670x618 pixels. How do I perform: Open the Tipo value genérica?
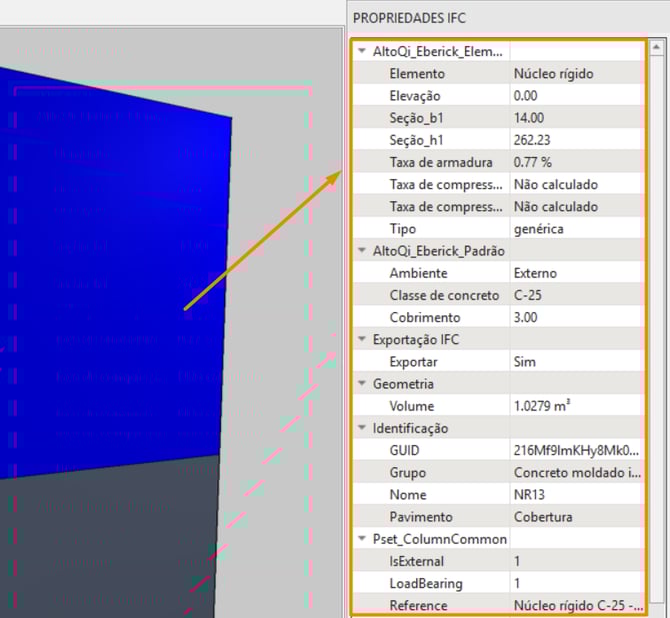click(x=575, y=229)
